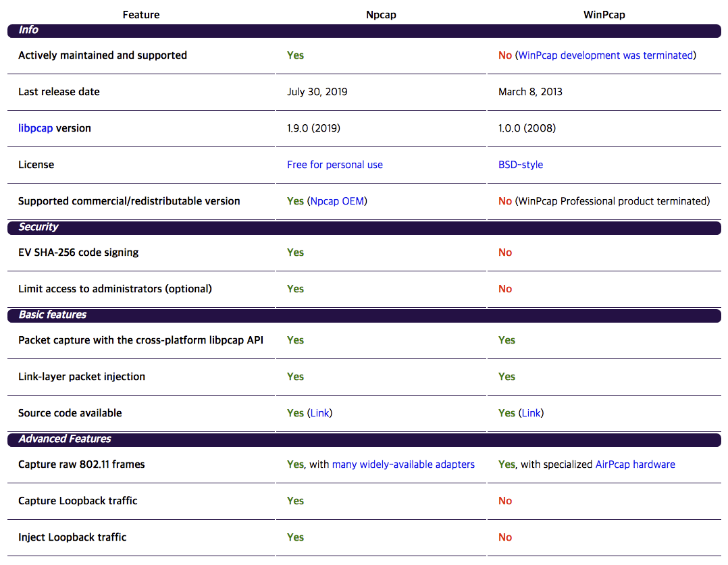The width and height of the screenshot is (728, 565).
Task: Open 'many widely-available adapters' link
Action: (403, 464)
